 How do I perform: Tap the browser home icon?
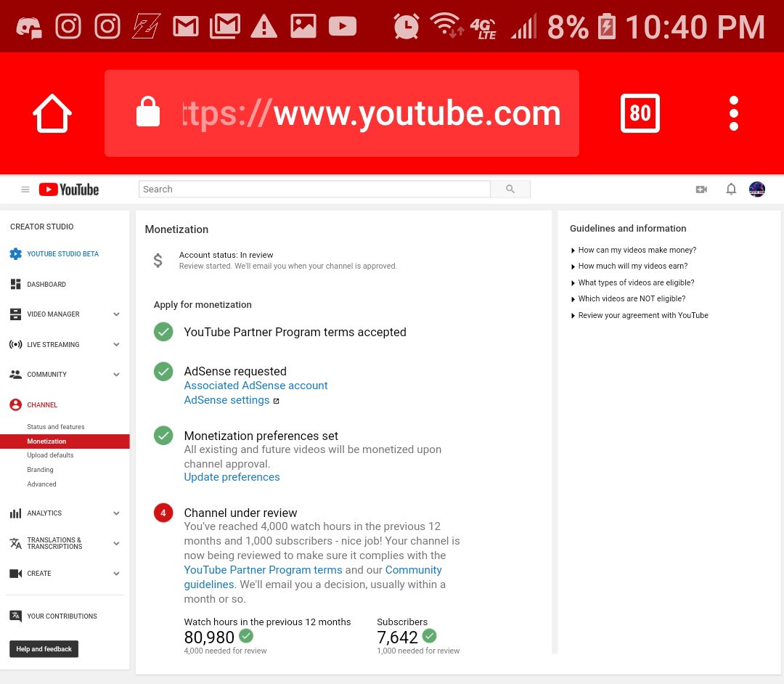(x=52, y=113)
